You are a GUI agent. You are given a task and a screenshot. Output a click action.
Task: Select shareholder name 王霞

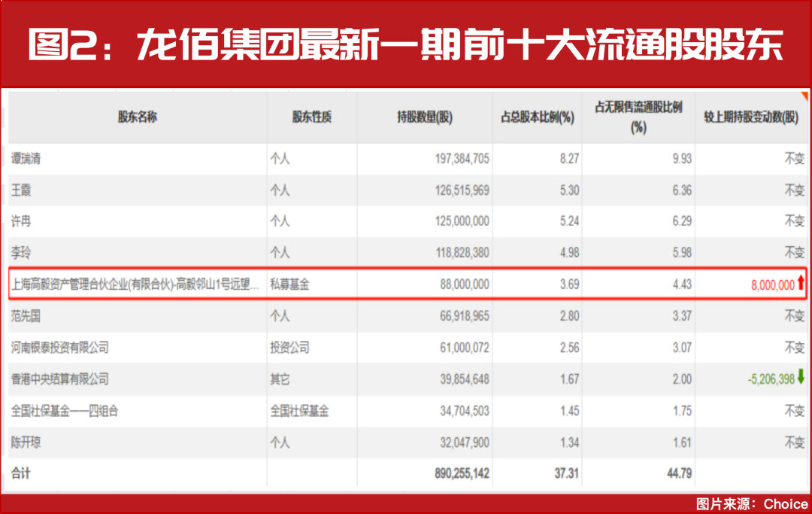pos(21,190)
